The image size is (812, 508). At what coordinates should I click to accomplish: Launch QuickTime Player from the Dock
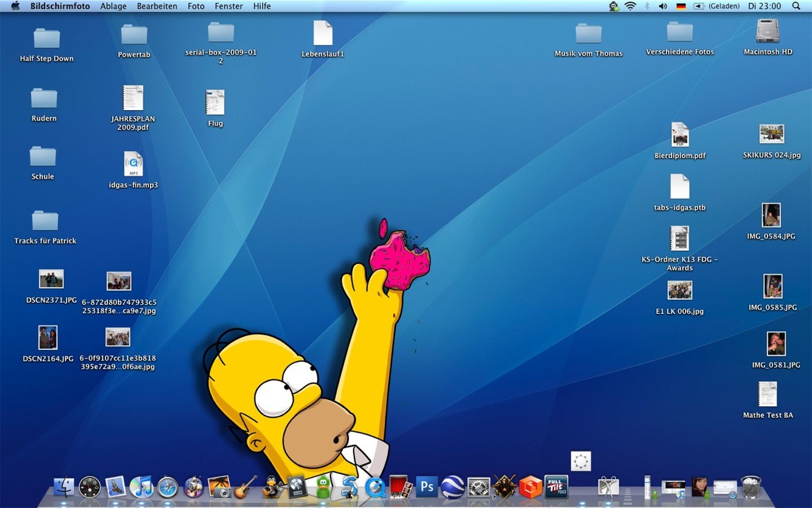[x=375, y=488]
